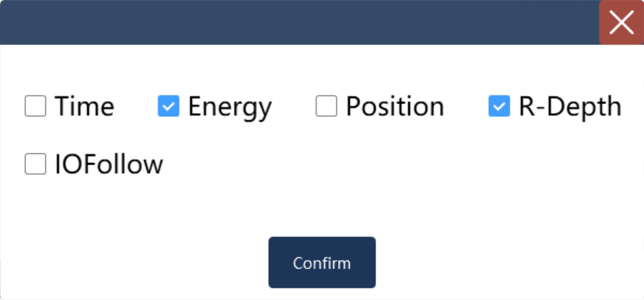Click the "IOFollow" label text
Viewport: 644px width, 300px height.
(109, 164)
